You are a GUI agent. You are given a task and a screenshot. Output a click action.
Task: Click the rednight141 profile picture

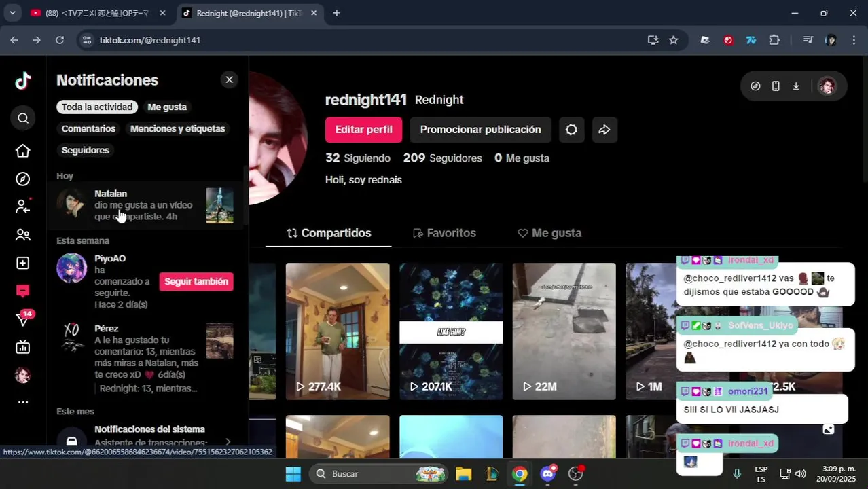(278, 138)
